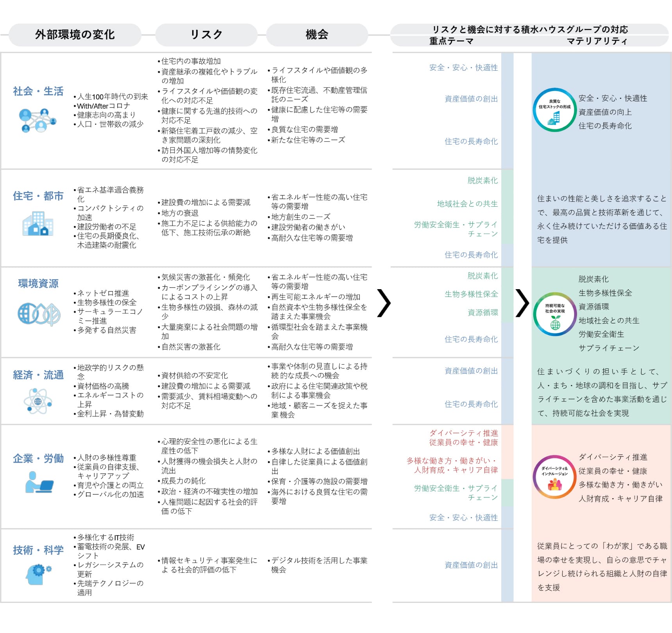The width and height of the screenshot is (672, 633).
Task: Select the 機会 header pill
Action: 317,35
